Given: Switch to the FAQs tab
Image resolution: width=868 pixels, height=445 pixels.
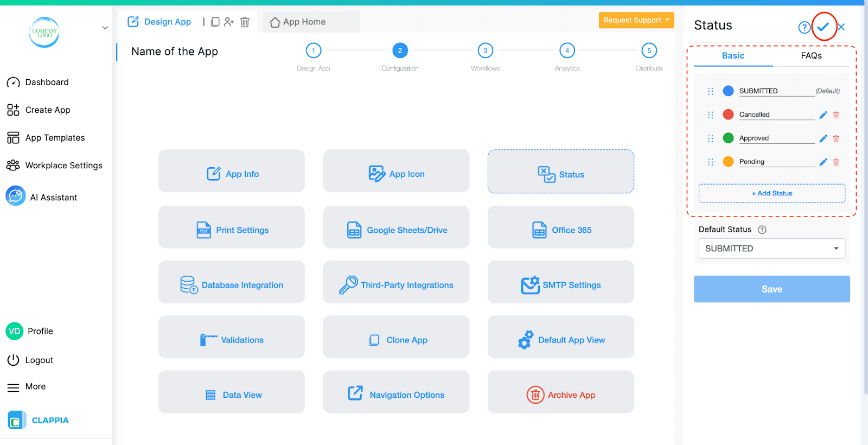Looking at the screenshot, I should 811,56.
